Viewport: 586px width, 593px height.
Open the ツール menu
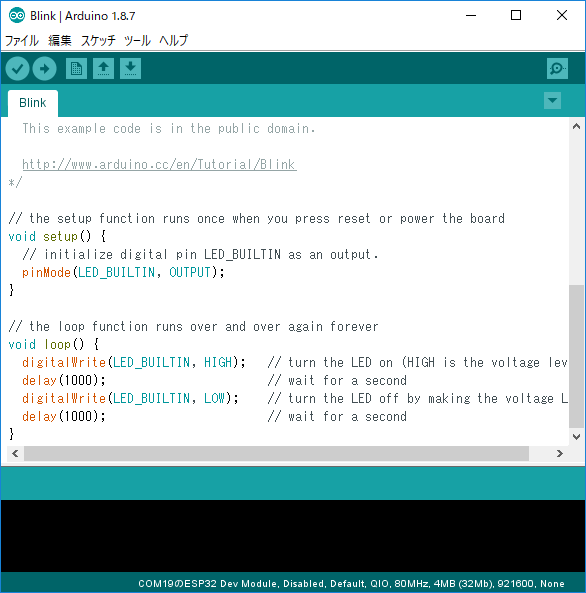pyautogui.click(x=137, y=40)
